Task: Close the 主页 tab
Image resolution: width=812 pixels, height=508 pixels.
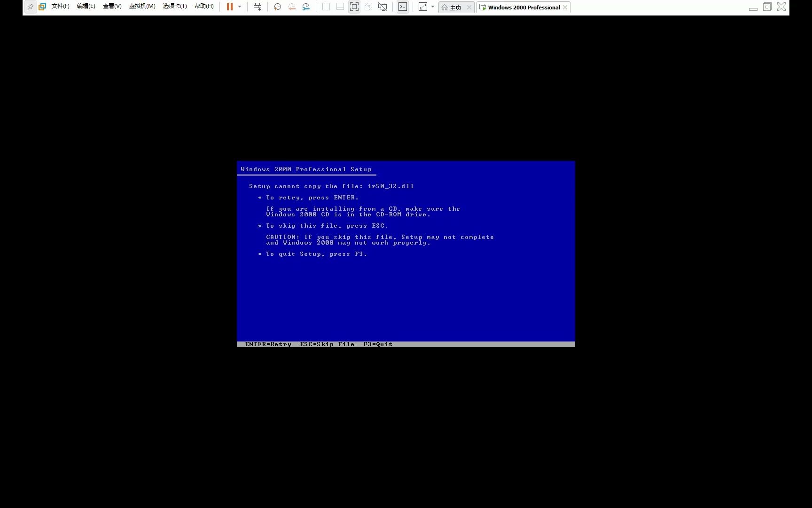Action: point(468,7)
